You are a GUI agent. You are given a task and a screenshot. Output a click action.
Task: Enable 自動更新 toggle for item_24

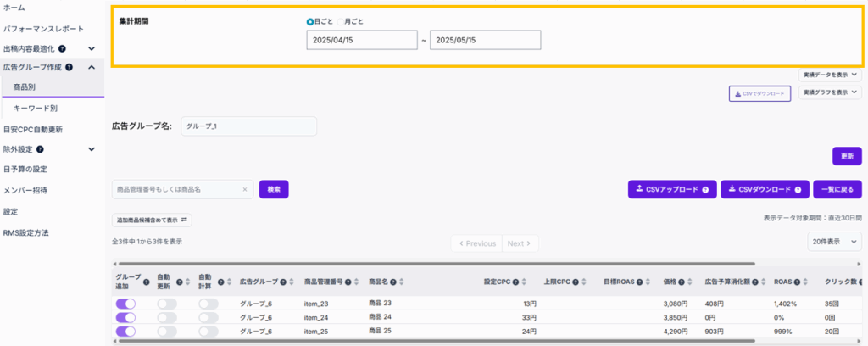coord(167,317)
